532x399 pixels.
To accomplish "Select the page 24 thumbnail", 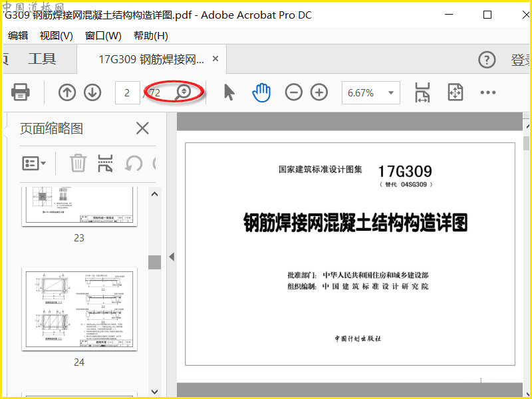I will point(79,309).
